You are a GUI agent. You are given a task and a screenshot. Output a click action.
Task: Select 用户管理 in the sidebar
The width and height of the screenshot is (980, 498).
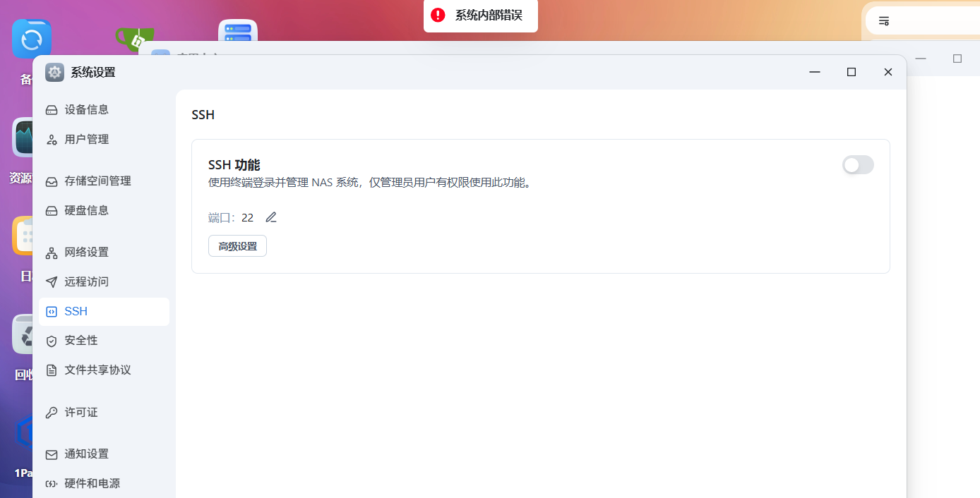point(88,139)
